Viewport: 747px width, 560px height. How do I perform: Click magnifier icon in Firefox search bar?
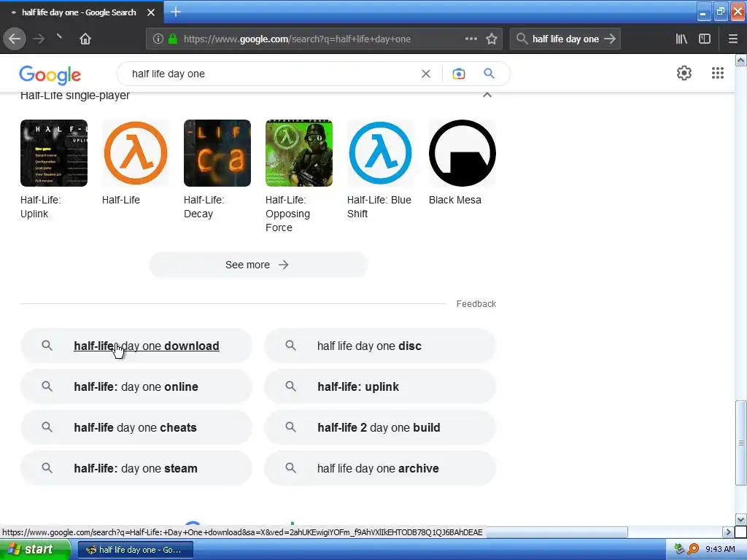pos(522,39)
